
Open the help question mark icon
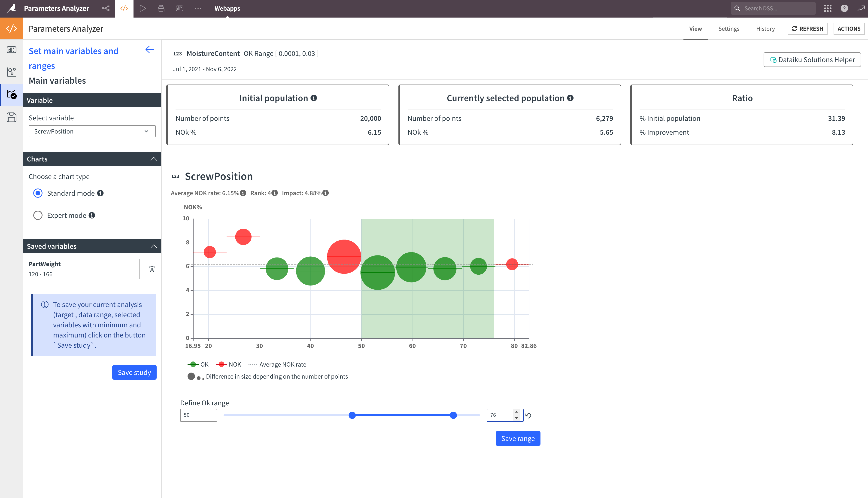click(x=844, y=8)
